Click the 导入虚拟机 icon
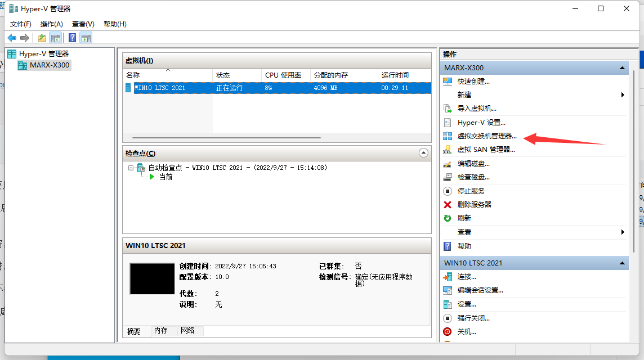 click(448, 109)
